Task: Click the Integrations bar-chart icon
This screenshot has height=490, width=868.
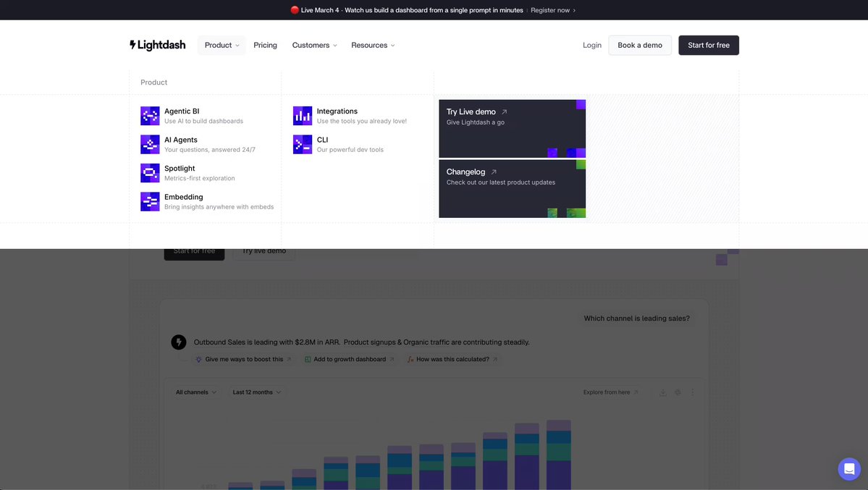Action: 303,116
